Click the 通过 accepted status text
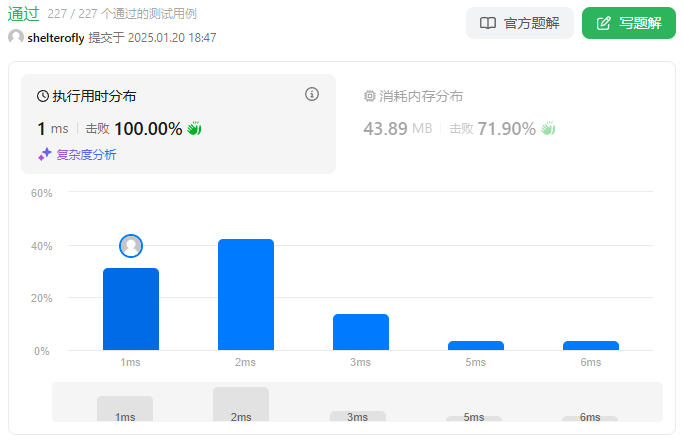This screenshot has width=684, height=441. 24,14
